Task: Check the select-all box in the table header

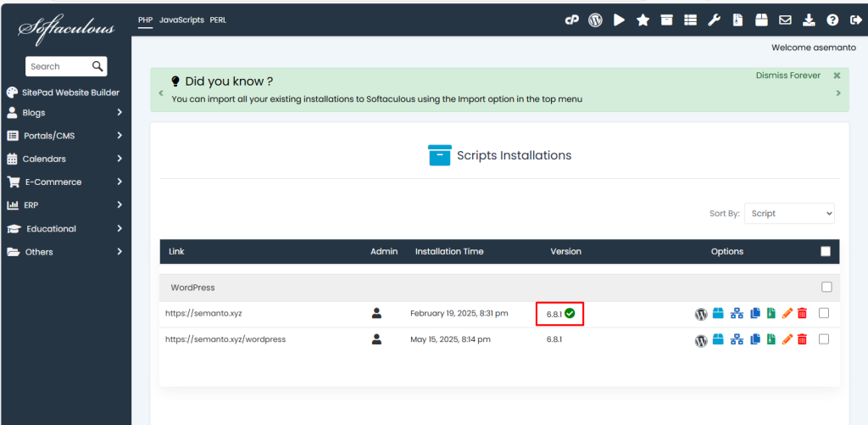Action: pyautogui.click(x=826, y=251)
